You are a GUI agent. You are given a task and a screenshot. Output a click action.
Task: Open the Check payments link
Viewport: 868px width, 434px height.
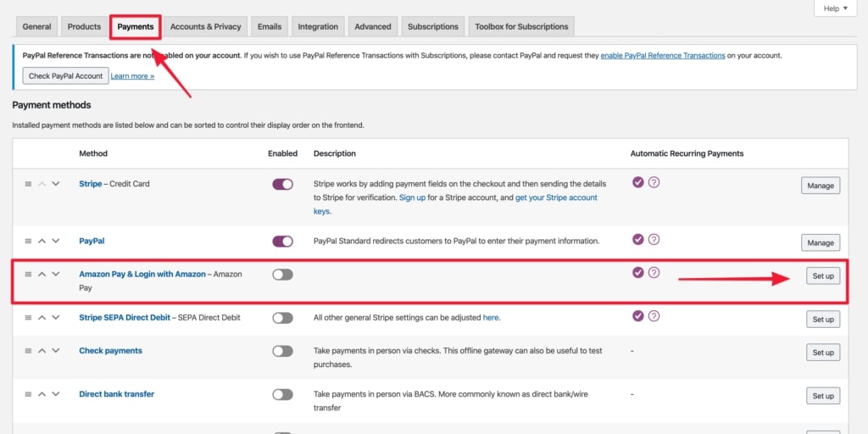[x=111, y=350]
